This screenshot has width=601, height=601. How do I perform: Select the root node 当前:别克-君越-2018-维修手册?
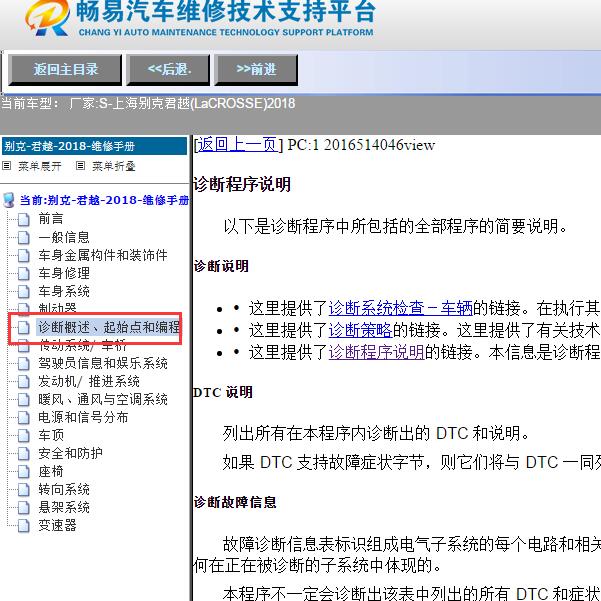click(x=104, y=200)
